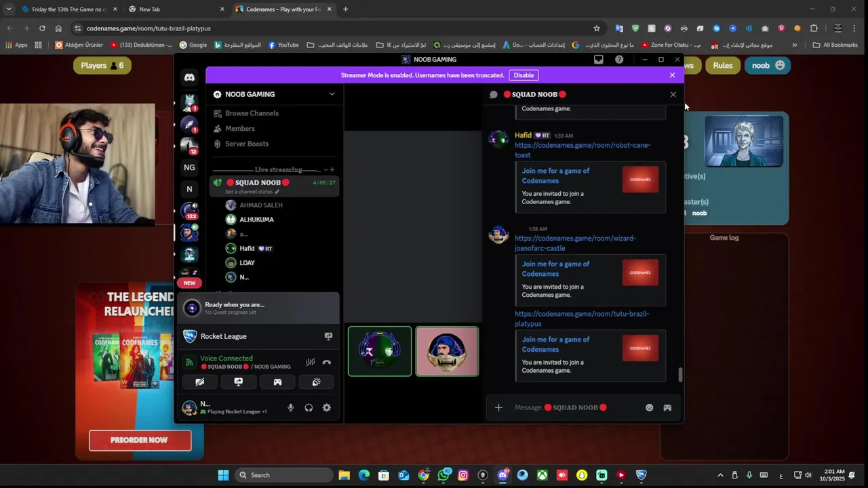The image size is (868, 488).
Task: Create channel with plus beside Live streaming
Action: [332, 169]
